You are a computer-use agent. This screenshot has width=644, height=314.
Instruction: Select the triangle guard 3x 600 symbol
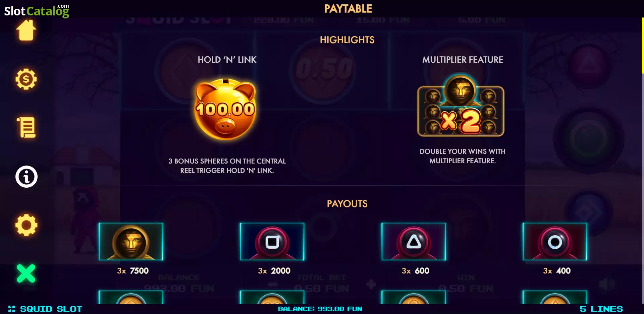pos(414,242)
